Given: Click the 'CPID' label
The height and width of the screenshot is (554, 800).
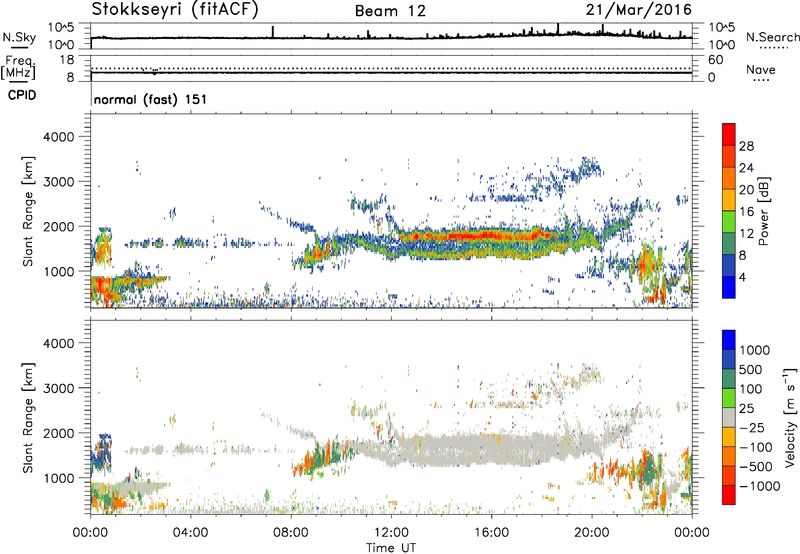Looking at the screenshot, I should [22, 95].
